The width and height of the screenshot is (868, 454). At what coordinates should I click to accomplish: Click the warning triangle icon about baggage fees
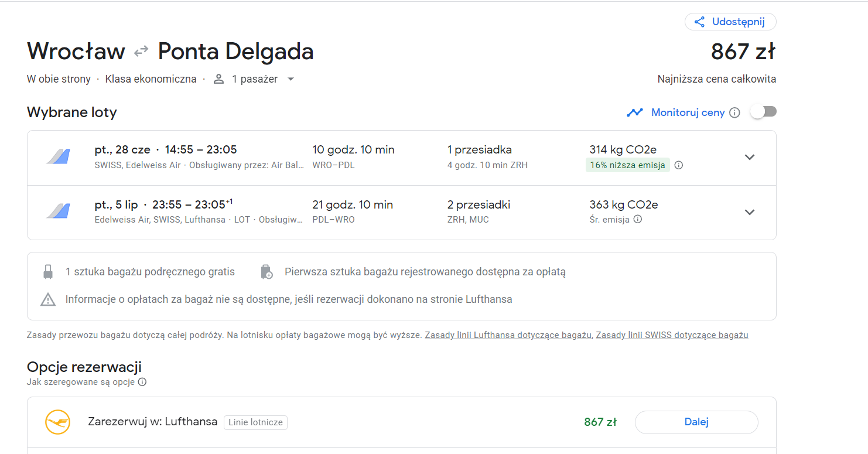coord(48,300)
